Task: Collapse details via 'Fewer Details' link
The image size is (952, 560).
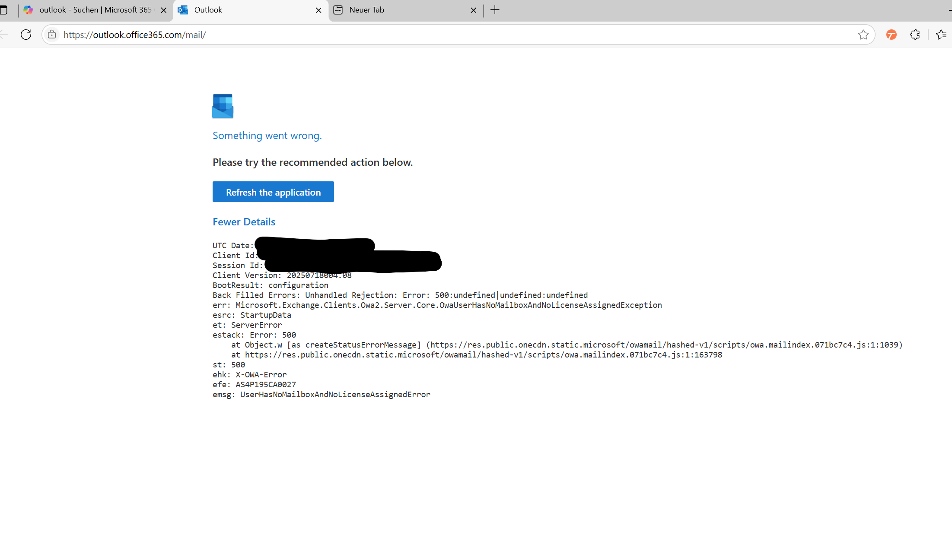Action: point(244,221)
